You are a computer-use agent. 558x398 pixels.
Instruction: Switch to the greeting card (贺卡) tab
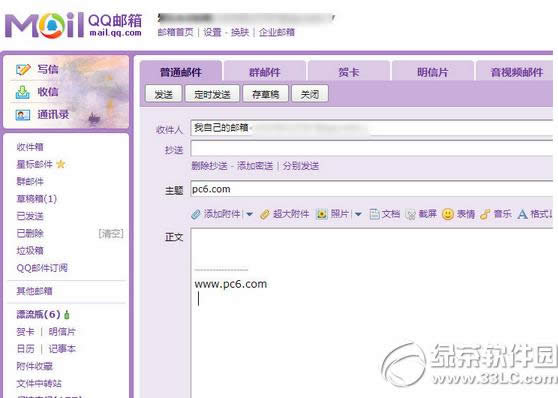[x=348, y=72]
